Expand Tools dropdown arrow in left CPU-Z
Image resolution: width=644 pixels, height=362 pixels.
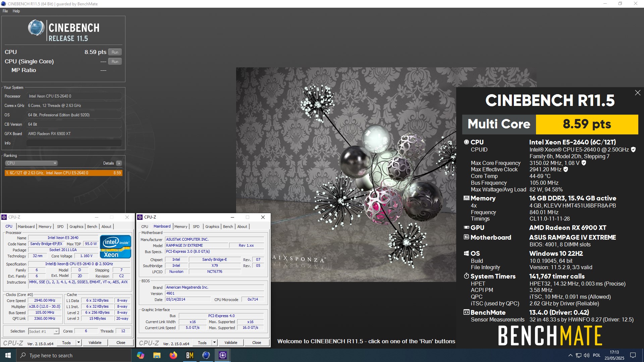79,343
